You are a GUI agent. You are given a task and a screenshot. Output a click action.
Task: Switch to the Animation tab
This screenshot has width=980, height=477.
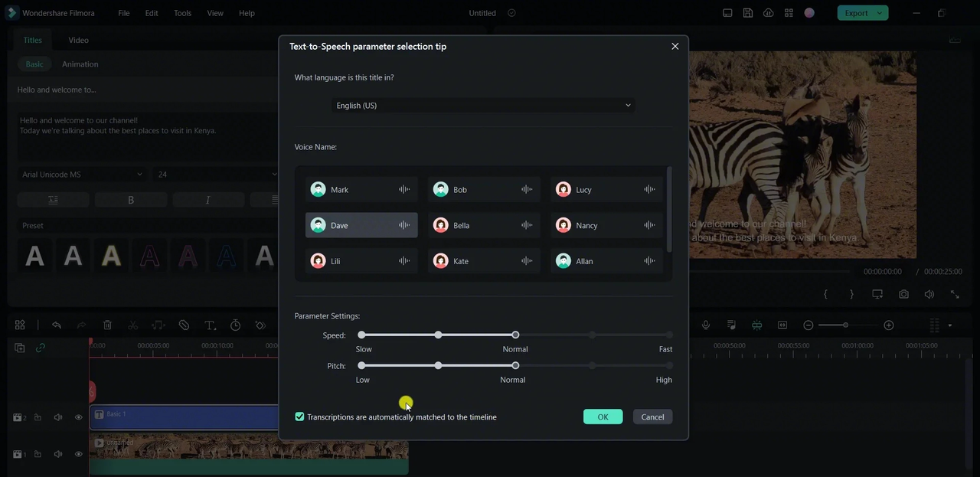[80, 64]
